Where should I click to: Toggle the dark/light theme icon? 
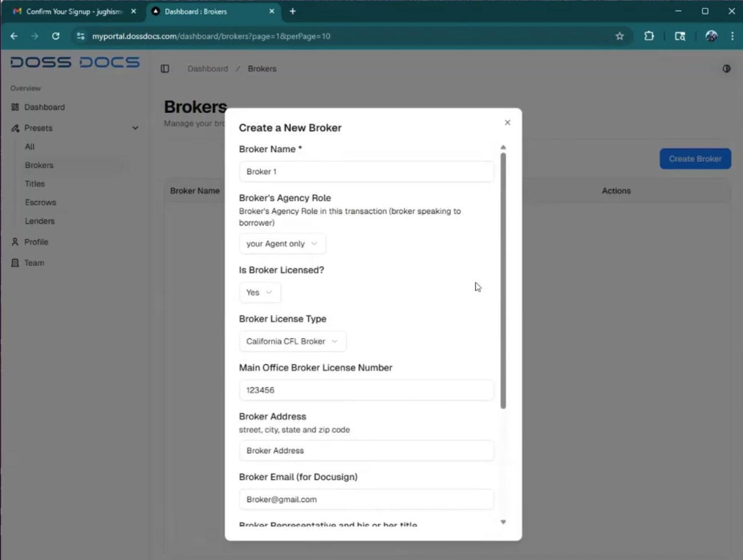click(x=726, y=69)
